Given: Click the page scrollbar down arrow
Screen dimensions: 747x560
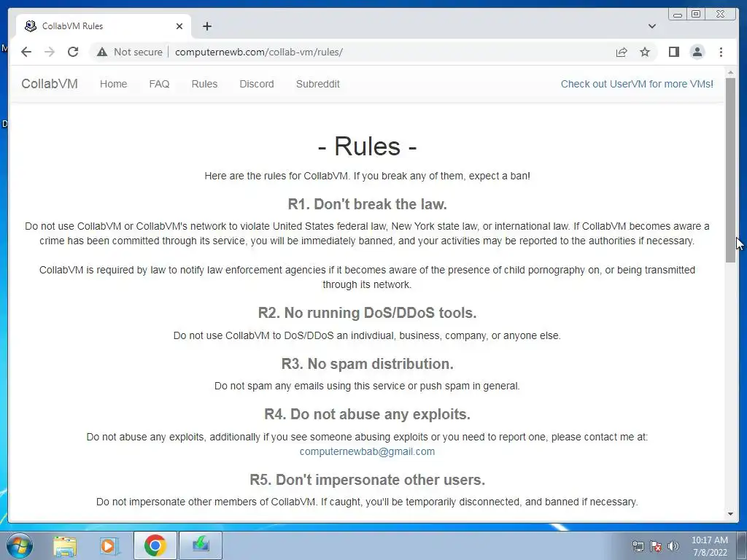Looking at the screenshot, I should click(731, 514).
